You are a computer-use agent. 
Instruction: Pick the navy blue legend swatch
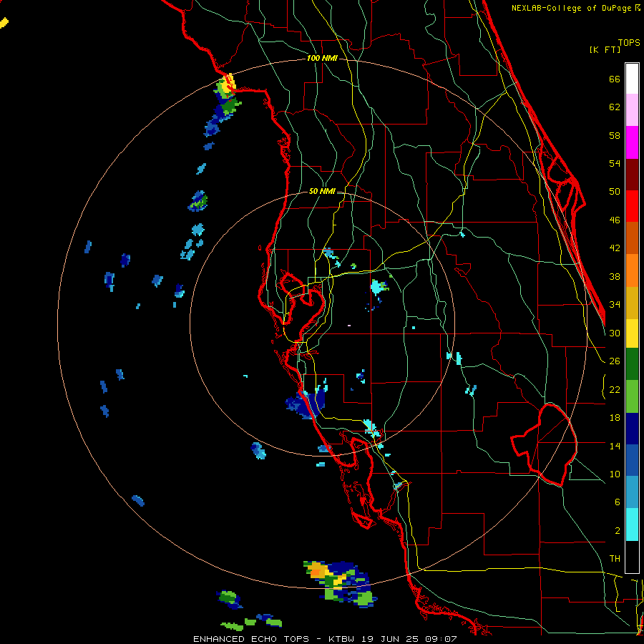pos(632,429)
